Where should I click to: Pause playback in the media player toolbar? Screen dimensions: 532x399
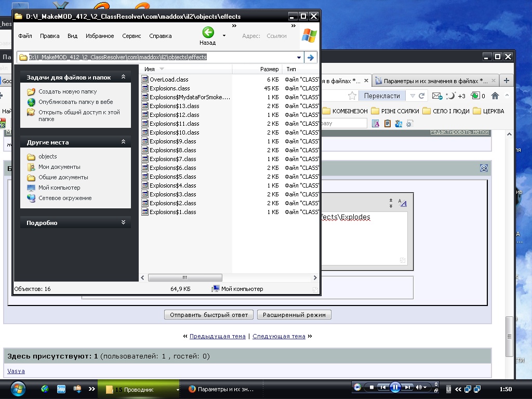[395, 387]
